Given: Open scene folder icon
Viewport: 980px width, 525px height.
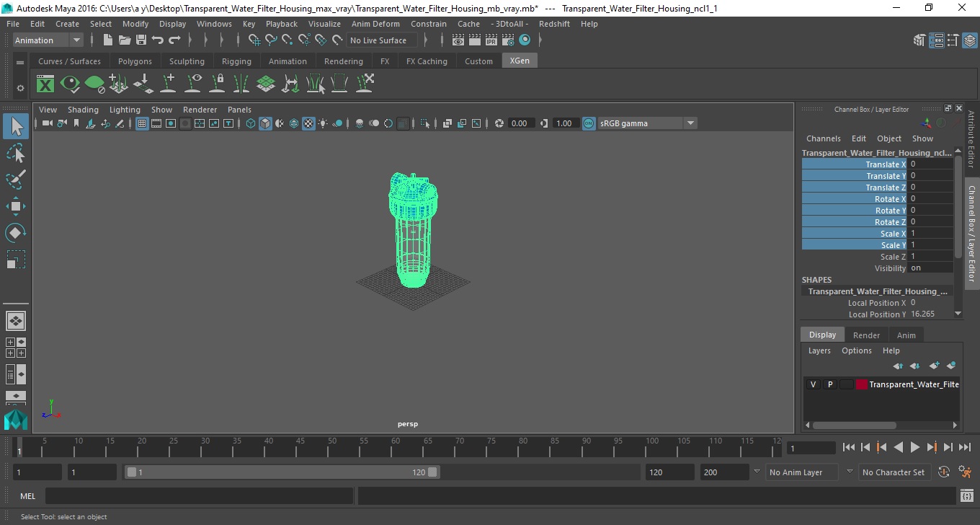Looking at the screenshot, I should coord(125,40).
